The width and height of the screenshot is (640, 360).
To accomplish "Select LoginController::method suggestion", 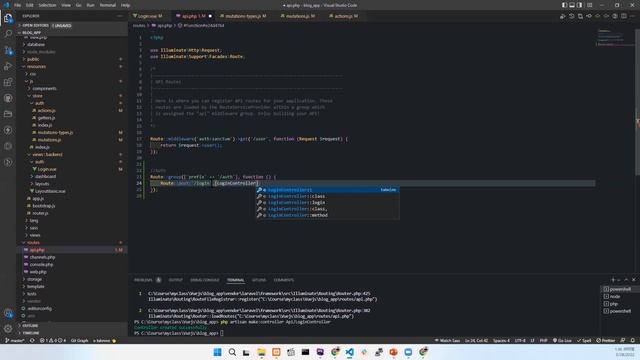I will point(327,215).
